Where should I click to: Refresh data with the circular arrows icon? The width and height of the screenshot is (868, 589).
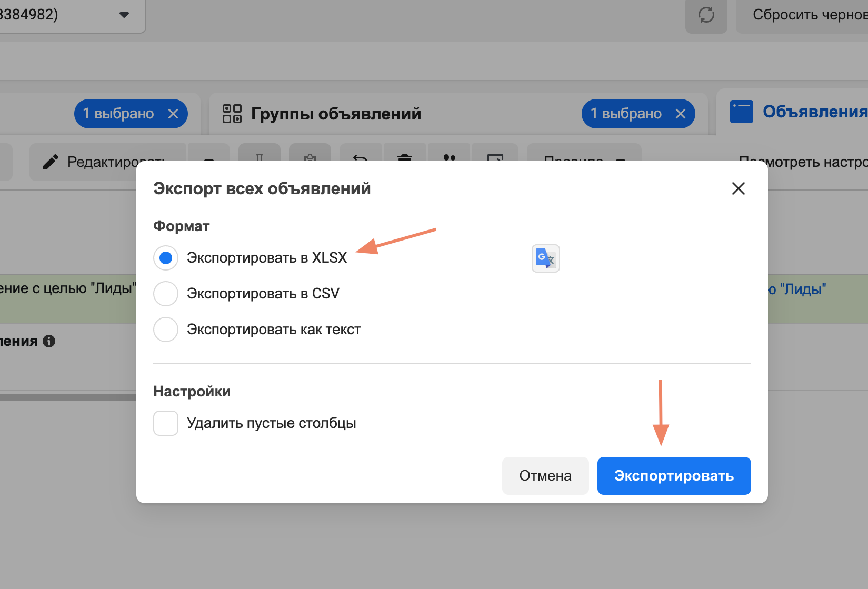706,15
